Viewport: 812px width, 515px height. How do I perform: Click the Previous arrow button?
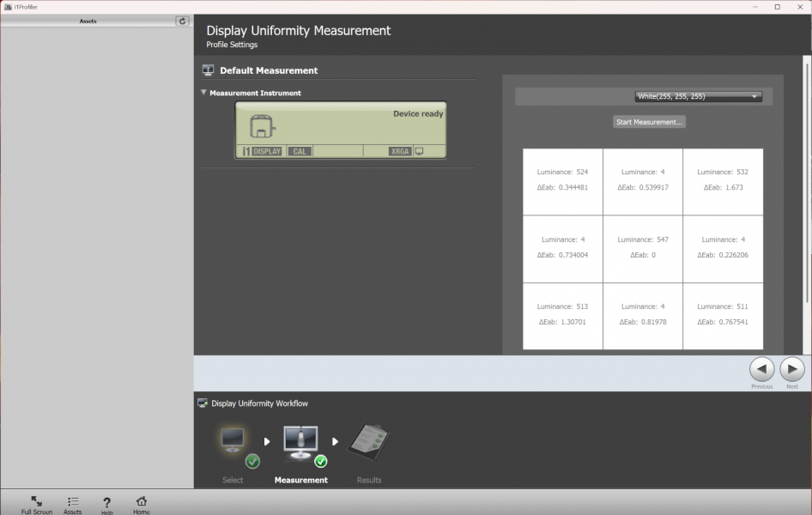coord(761,369)
